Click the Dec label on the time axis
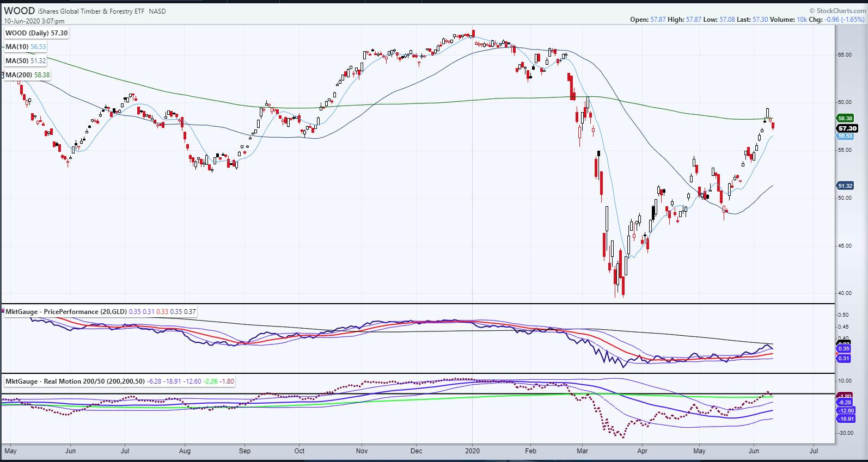This screenshot has width=868, height=462. [x=416, y=451]
